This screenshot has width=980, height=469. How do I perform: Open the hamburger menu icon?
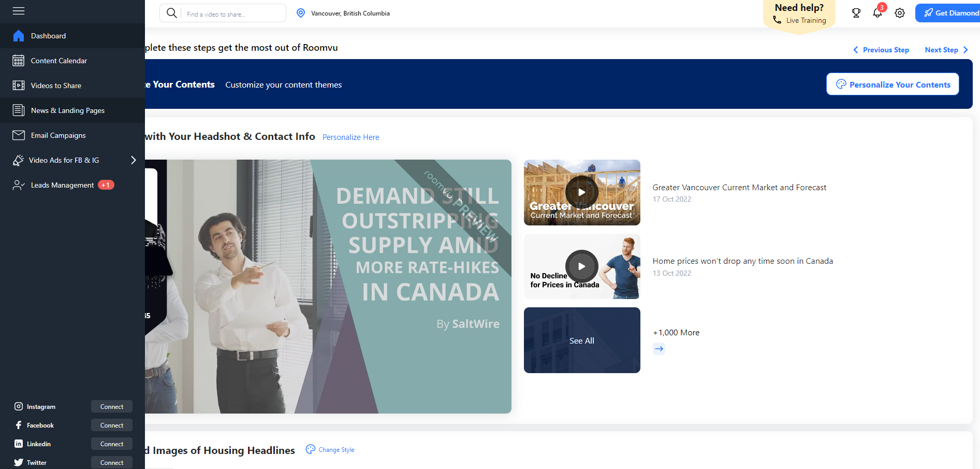point(19,11)
